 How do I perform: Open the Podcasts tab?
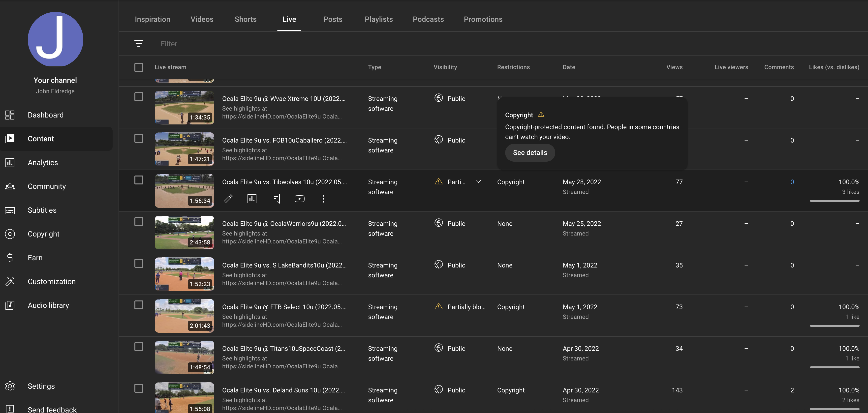pos(428,19)
